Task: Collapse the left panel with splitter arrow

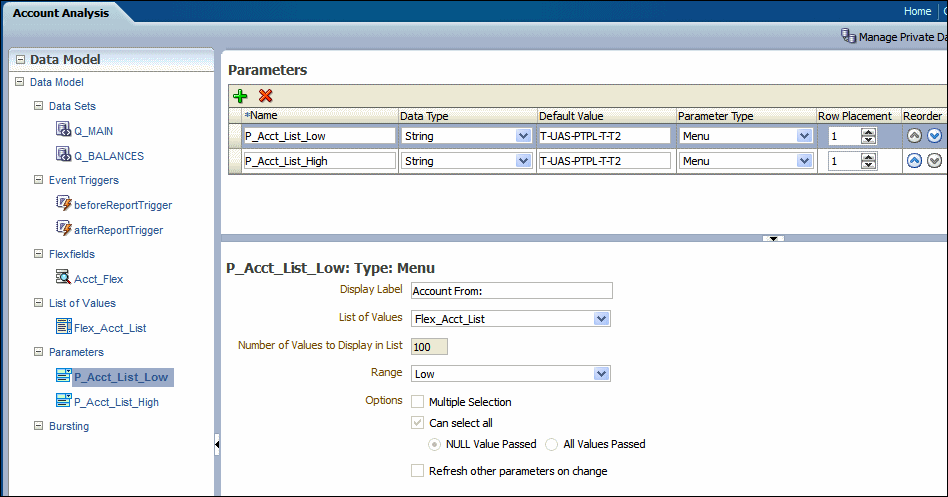Action: click(x=217, y=444)
